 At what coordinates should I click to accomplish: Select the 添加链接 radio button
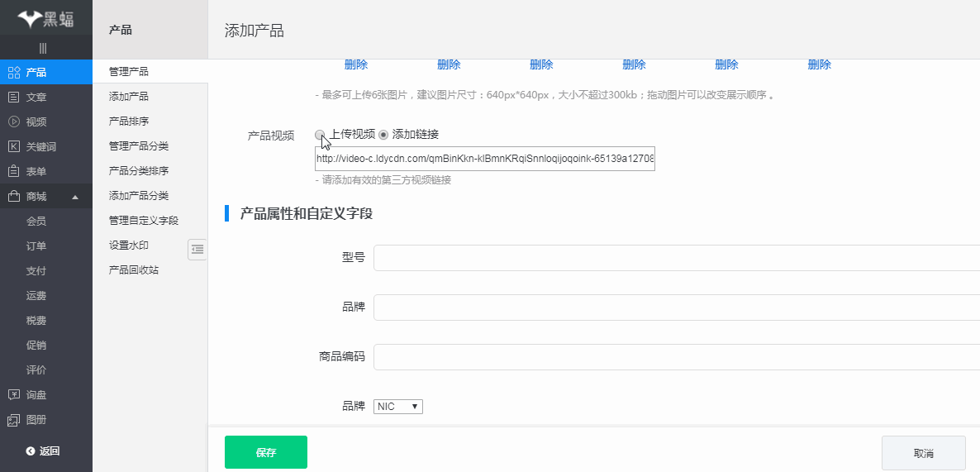coord(383,135)
